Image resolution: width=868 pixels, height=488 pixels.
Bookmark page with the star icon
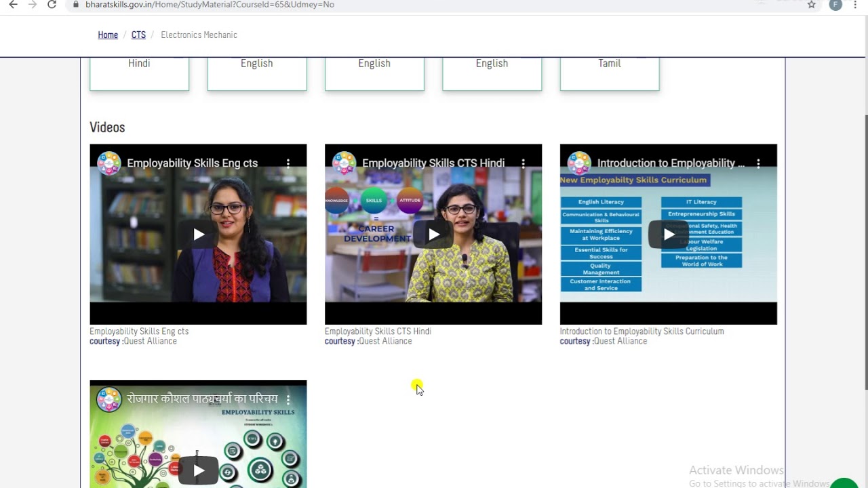811,4
